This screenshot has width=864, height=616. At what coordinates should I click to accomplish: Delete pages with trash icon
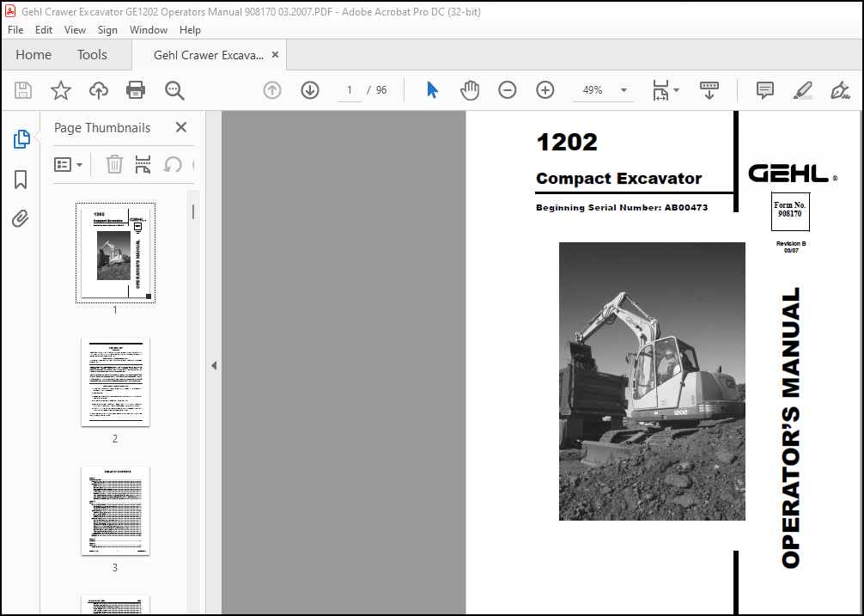click(114, 164)
